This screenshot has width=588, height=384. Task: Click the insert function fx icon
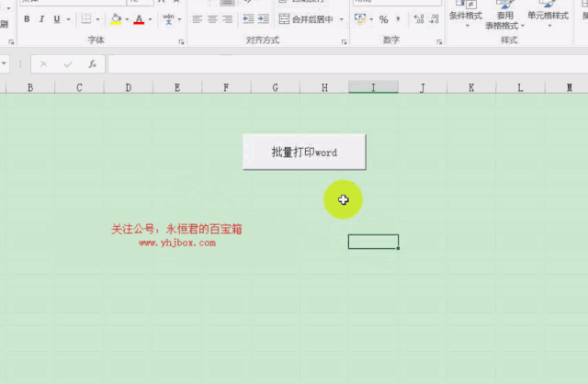click(92, 64)
